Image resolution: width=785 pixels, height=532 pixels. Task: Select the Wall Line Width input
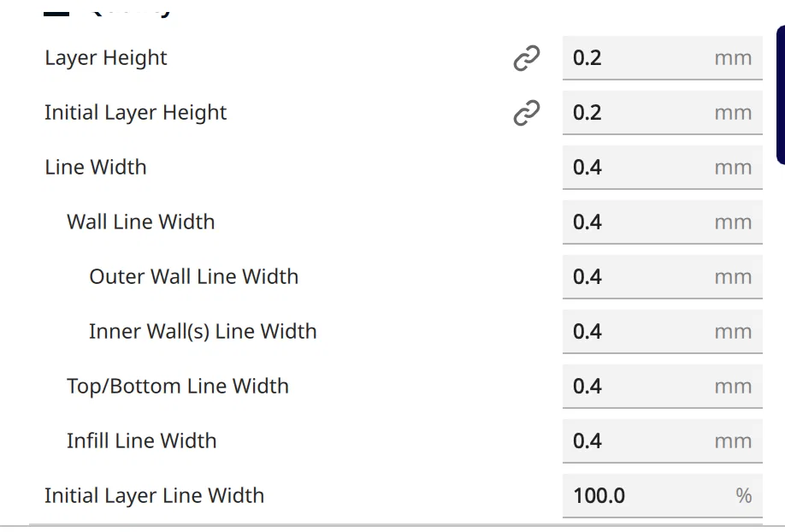(x=641, y=222)
